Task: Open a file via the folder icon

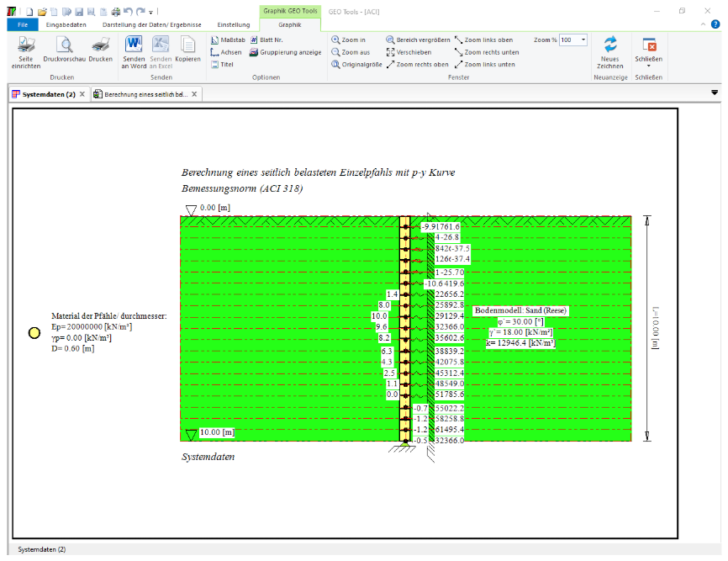Action: pyautogui.click(x=42, y=12)
